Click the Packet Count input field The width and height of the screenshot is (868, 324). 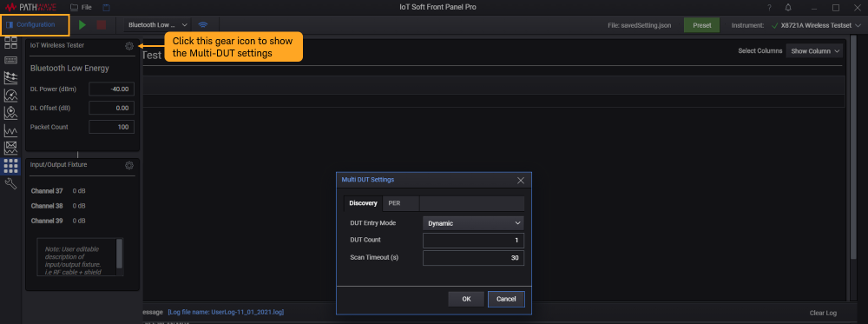111,127
